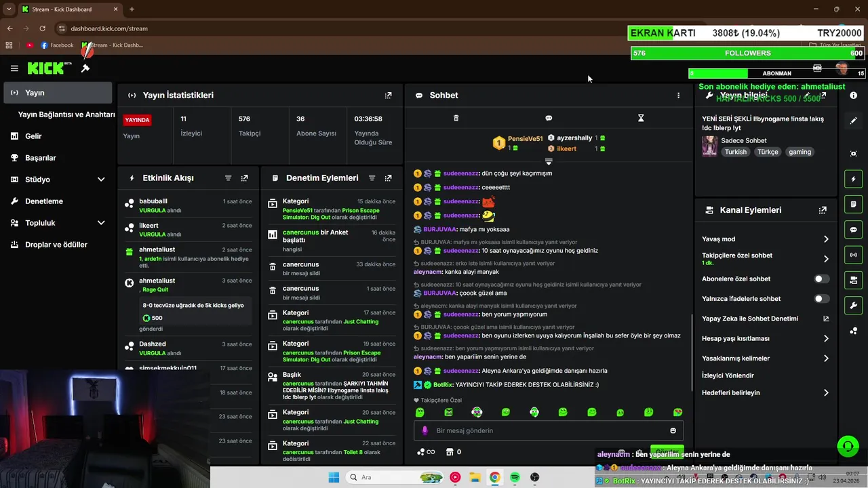Click the gavel moderation icon next to the KICK logo

pyautogui.click(x=85, y=68)
